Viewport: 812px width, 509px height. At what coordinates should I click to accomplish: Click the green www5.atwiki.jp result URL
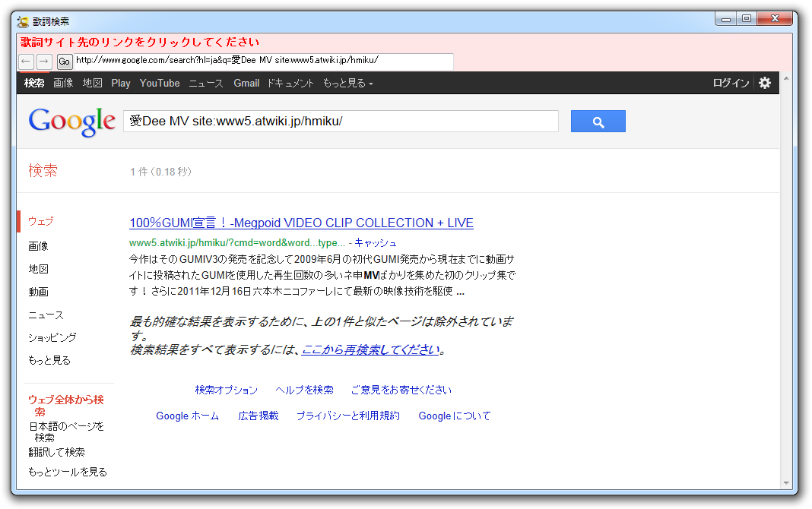pyautogui.click(x=237, y=242)
